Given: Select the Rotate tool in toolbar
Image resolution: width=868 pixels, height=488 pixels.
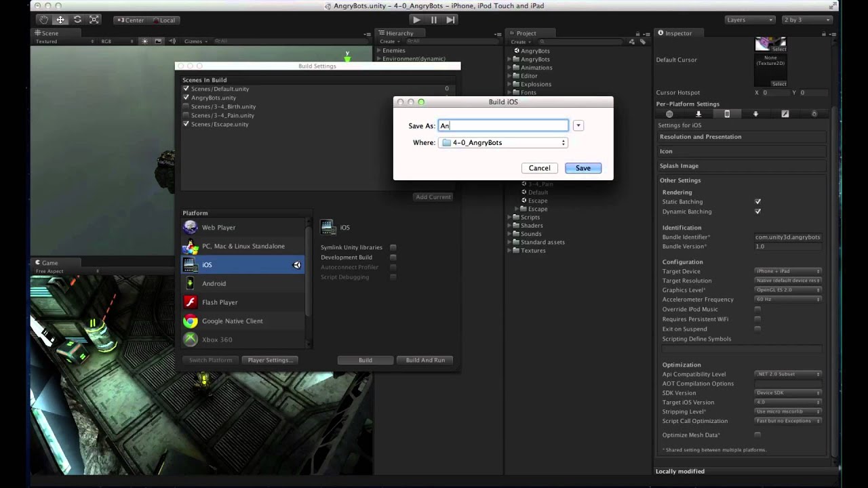Looking at the screenshot, I should [x=77, y=20].
